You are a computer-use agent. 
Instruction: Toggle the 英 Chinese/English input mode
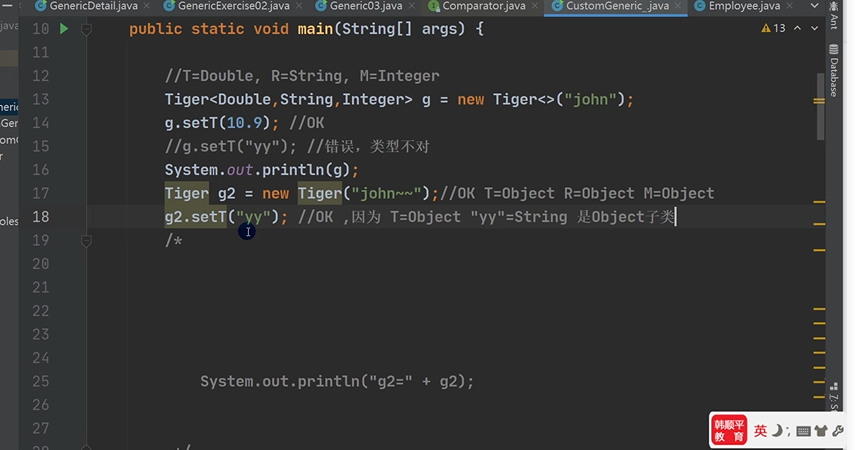click(760, 431)
